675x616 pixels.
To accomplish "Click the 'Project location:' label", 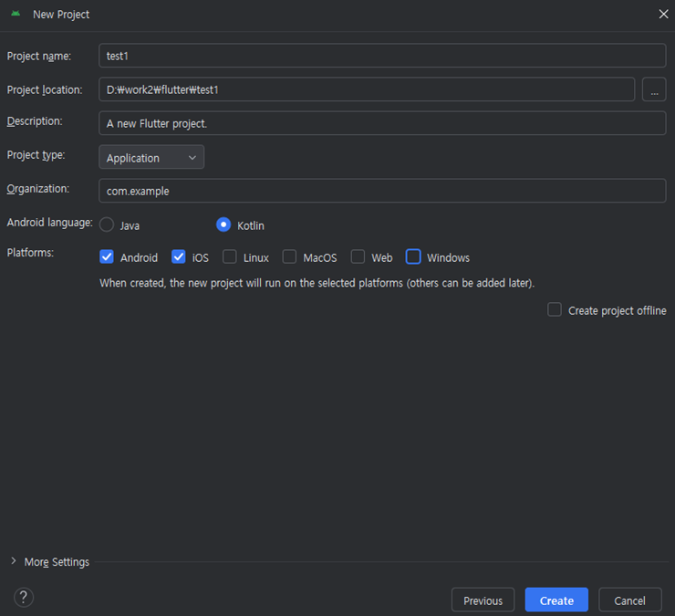I will [45, 90].
